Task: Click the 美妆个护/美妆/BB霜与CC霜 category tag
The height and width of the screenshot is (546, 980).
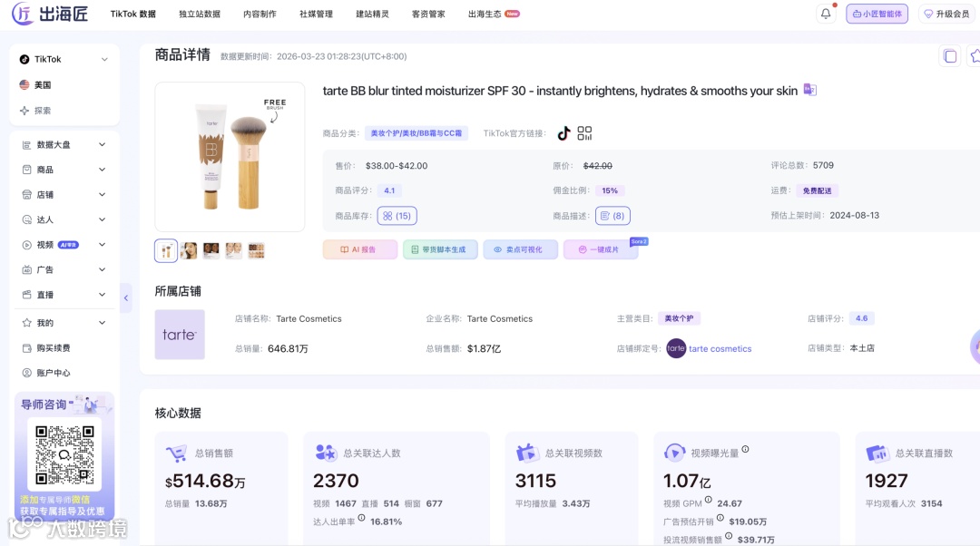Action: pyautogui.click(x=416, y=133)
